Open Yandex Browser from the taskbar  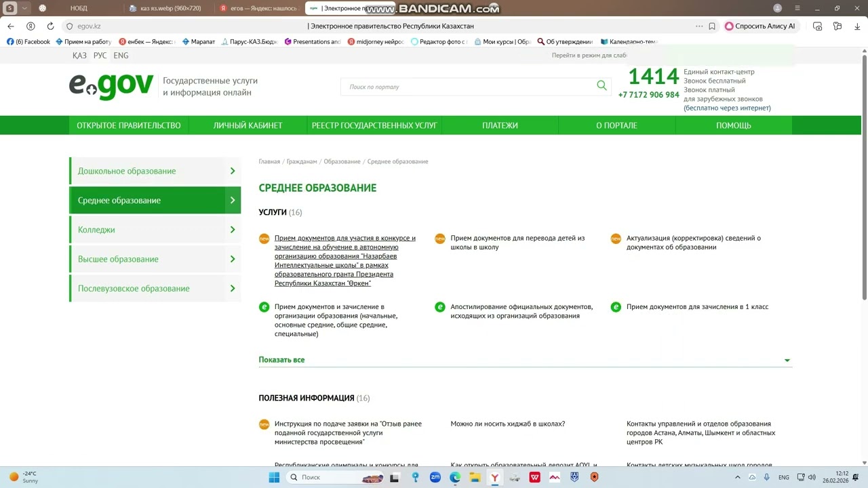(495, 477)
